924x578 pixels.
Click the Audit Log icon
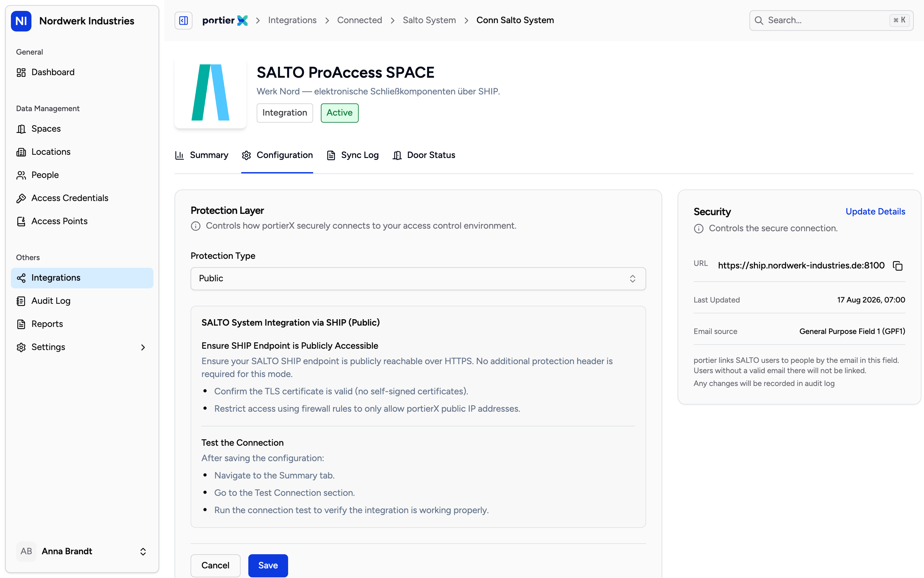point(21,301)
